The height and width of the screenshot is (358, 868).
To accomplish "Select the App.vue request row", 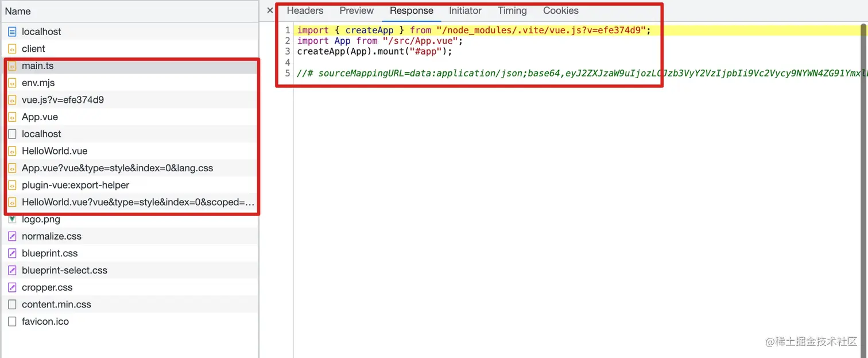I will tap(129, 117).
